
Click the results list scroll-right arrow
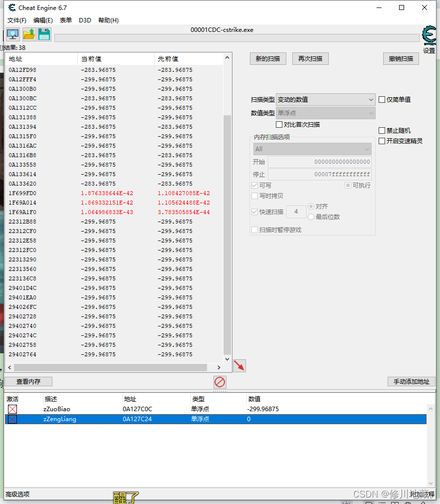point(219,367)
